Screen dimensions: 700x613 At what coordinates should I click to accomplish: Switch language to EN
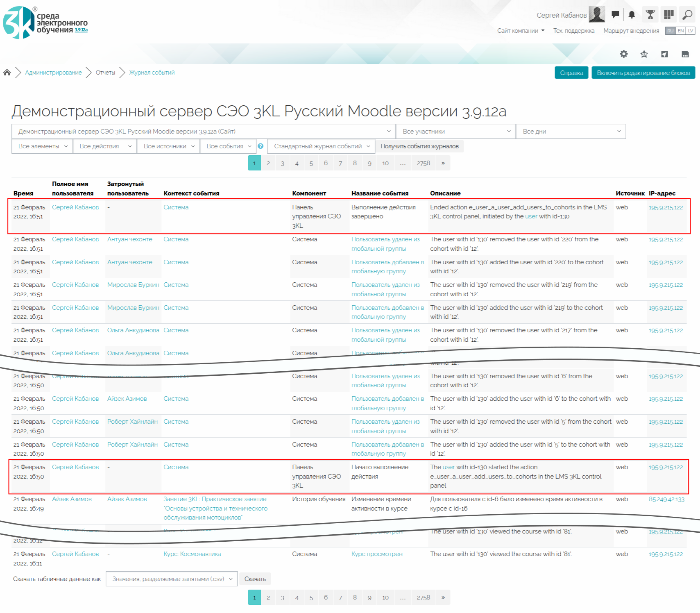click(x=680, y=31)
